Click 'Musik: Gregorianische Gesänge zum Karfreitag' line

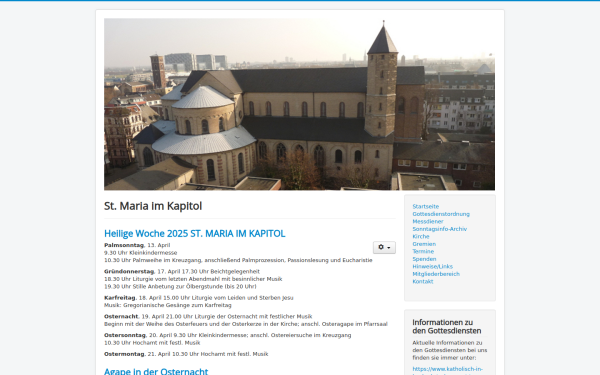coord(168,305)
